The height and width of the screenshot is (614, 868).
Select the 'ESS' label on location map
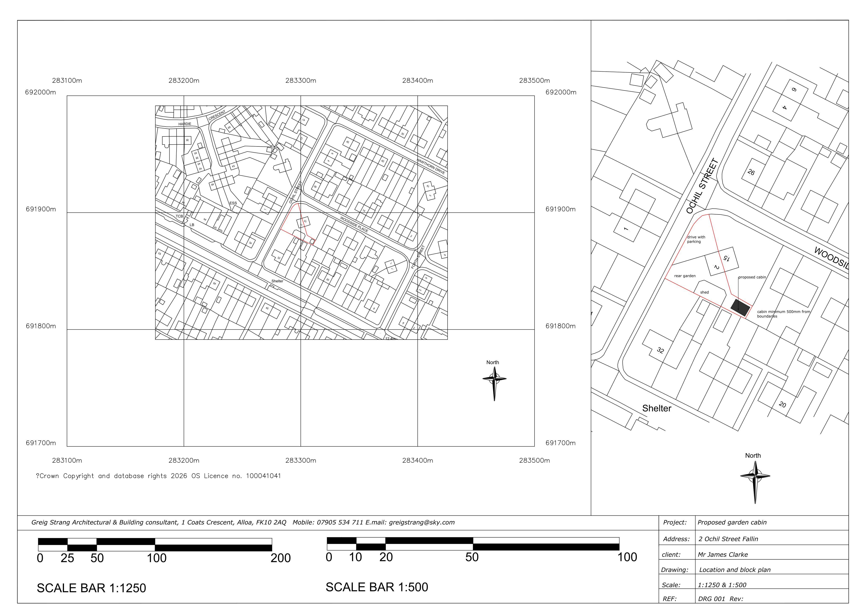click(x=233, y=203)
